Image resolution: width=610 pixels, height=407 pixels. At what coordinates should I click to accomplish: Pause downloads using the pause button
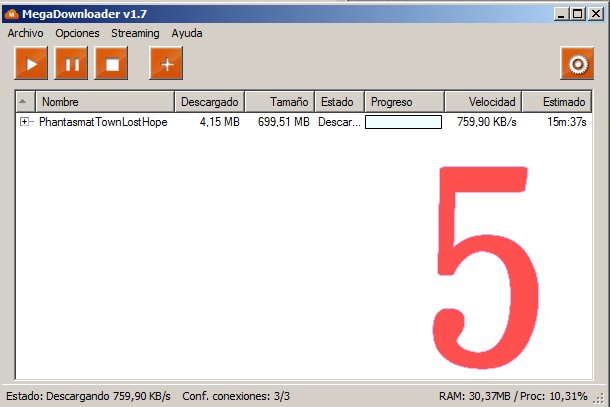71,63
